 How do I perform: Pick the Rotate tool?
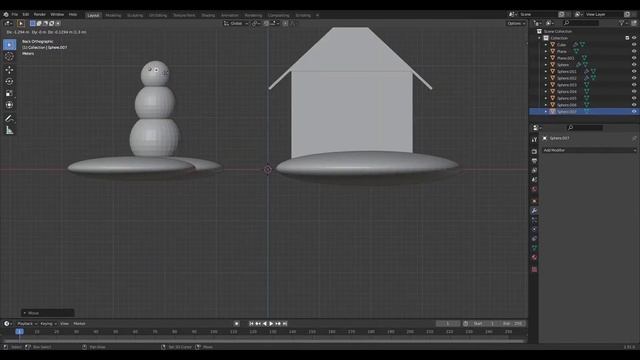(x=9, y=81)
